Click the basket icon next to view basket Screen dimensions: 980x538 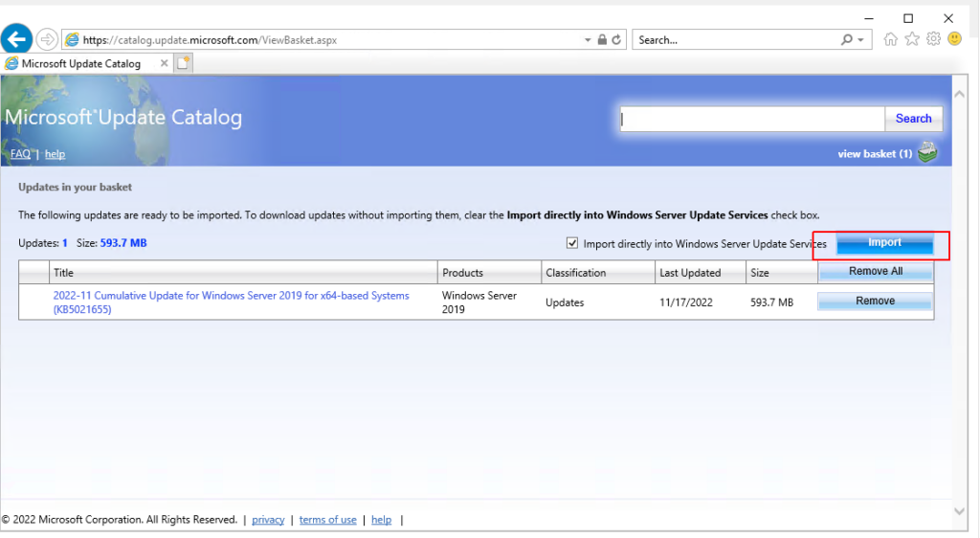pyautogui.click(x=927, y=152)
